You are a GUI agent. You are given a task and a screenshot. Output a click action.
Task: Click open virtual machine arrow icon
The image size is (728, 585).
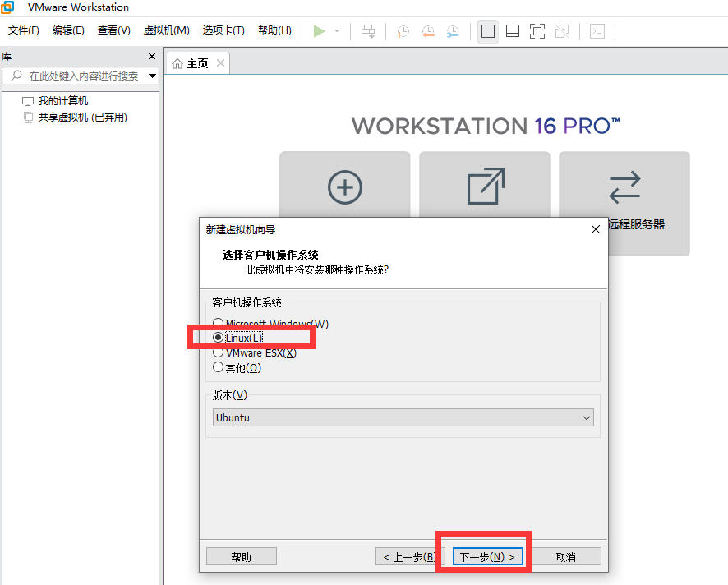coord(486,186)
